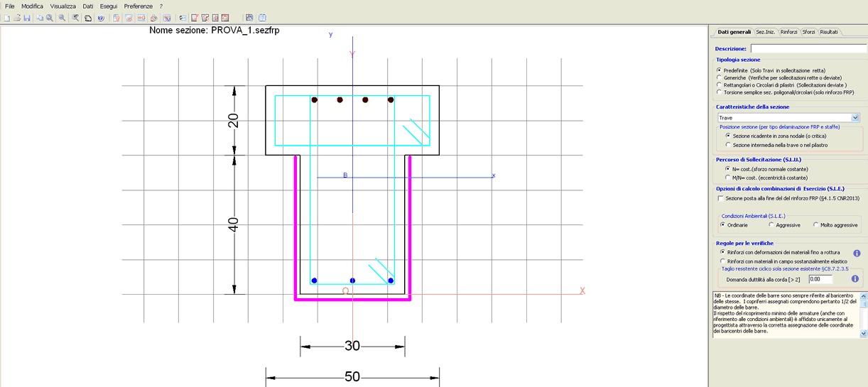The height and width of the screenshot is (387, 868).
Task: Click the redraw loop arrow icon
Action: [x=87, y=18]
